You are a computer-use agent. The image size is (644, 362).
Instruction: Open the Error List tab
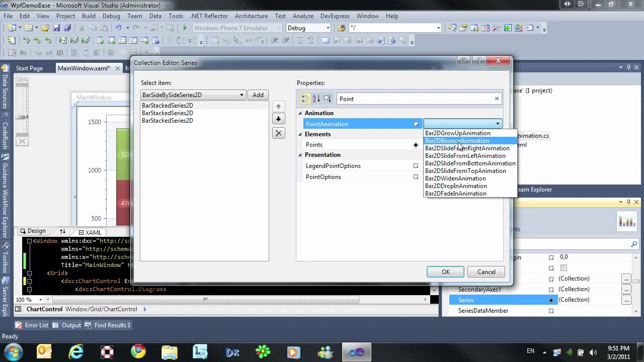pos(32,325)
